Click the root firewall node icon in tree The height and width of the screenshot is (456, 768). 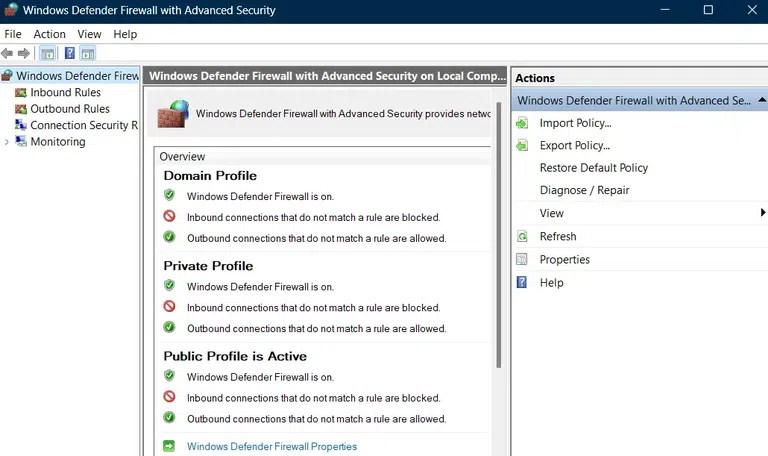click(x=7, y=75)
